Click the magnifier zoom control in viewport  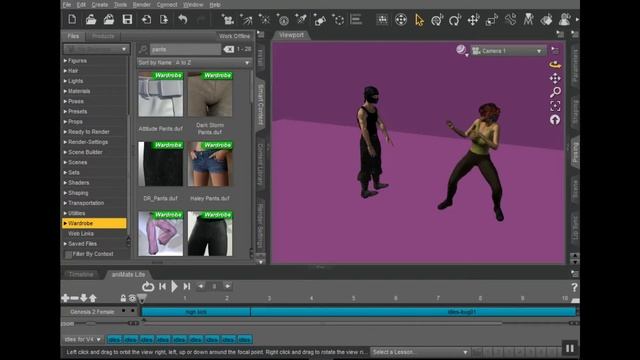[x=555, y=92]
